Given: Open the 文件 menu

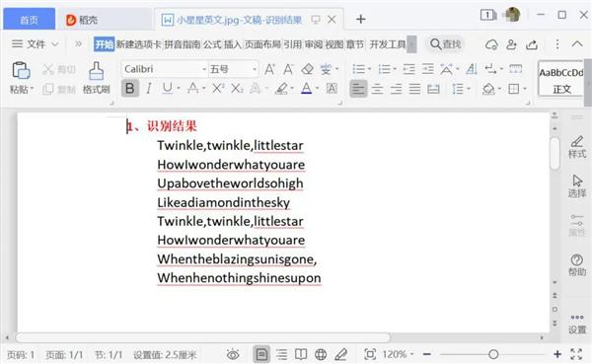Looking at the screenshot, I should point(36,44).
